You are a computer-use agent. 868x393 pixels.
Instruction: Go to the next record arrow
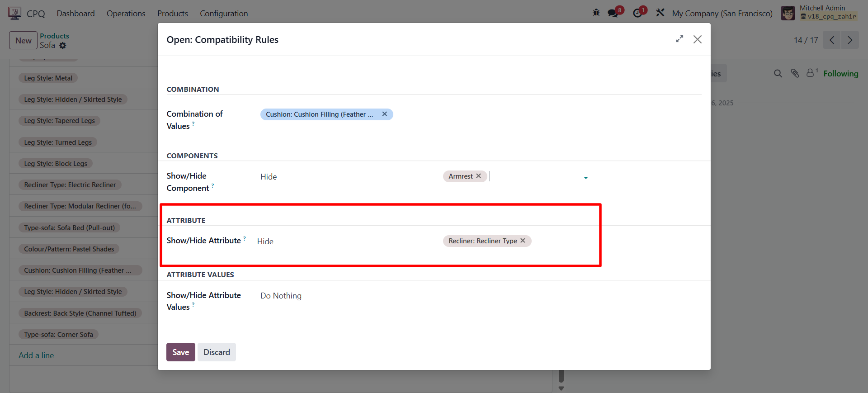coord(850,40)
